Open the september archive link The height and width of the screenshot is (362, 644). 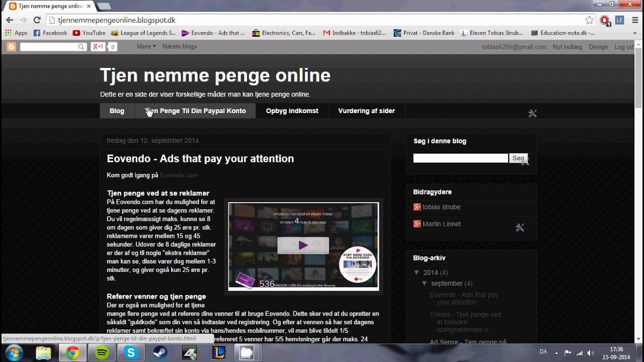tap(446, 283)
